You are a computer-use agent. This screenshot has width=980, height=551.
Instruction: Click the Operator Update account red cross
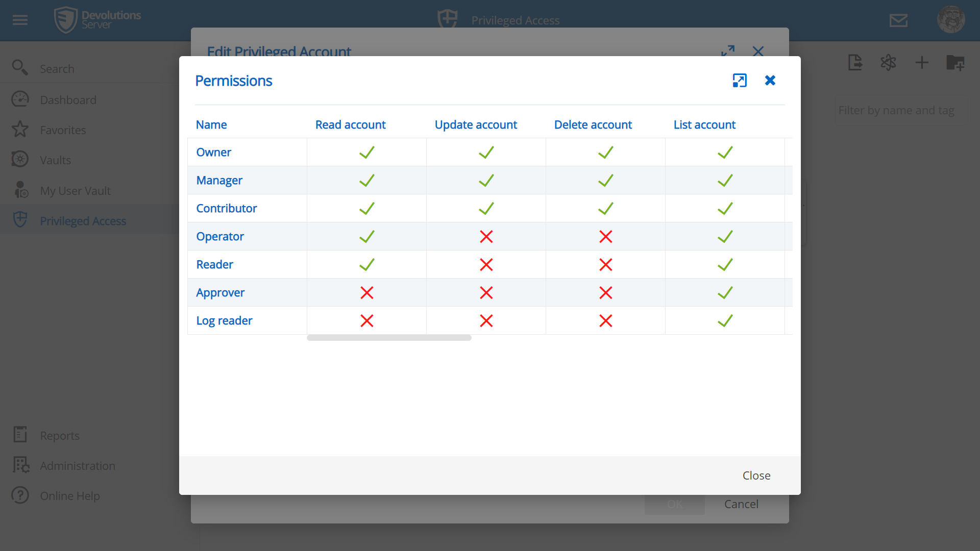[486, 237]
